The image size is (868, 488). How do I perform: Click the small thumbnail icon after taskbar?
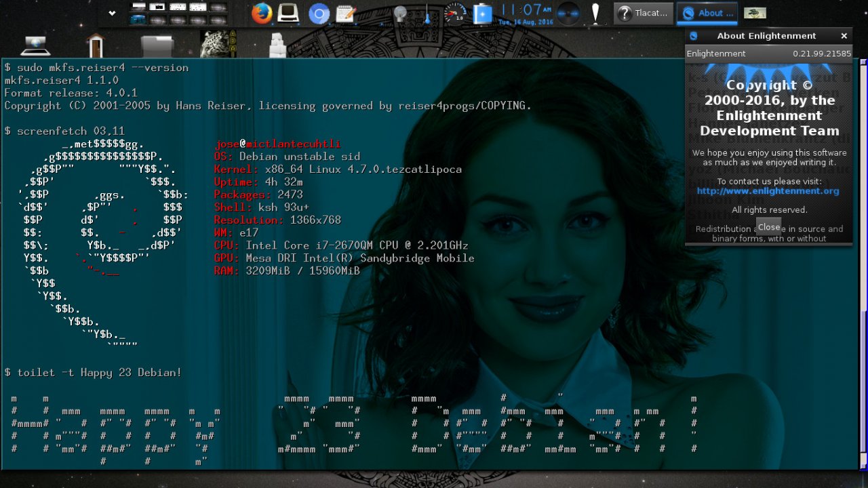pos(755,13)
